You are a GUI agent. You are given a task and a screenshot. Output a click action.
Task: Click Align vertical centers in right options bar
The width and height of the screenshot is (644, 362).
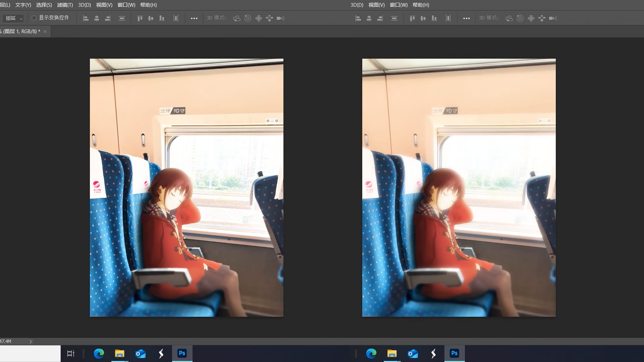click(423, 18)
